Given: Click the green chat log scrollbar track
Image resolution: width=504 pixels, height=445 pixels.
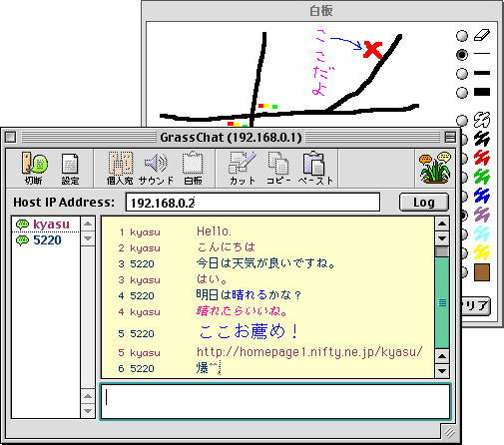Looking at the screenshot, I should tap(442, 302).
